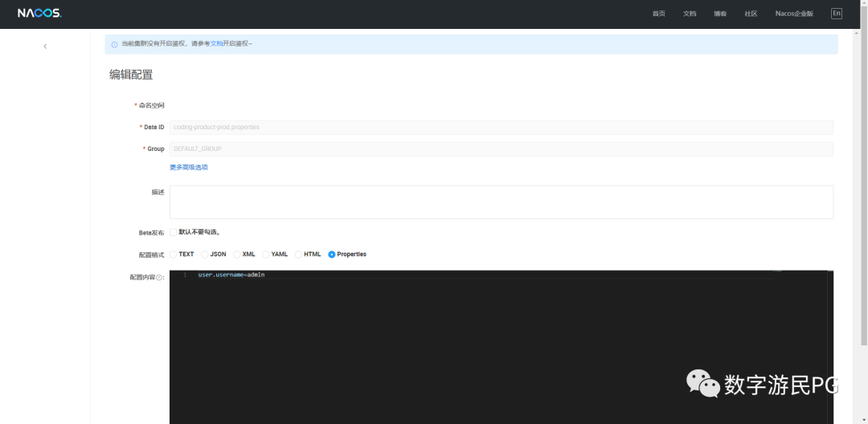Expand 更多高级选项 link
This screenshot has width=868, height=424.
point(189,167)
